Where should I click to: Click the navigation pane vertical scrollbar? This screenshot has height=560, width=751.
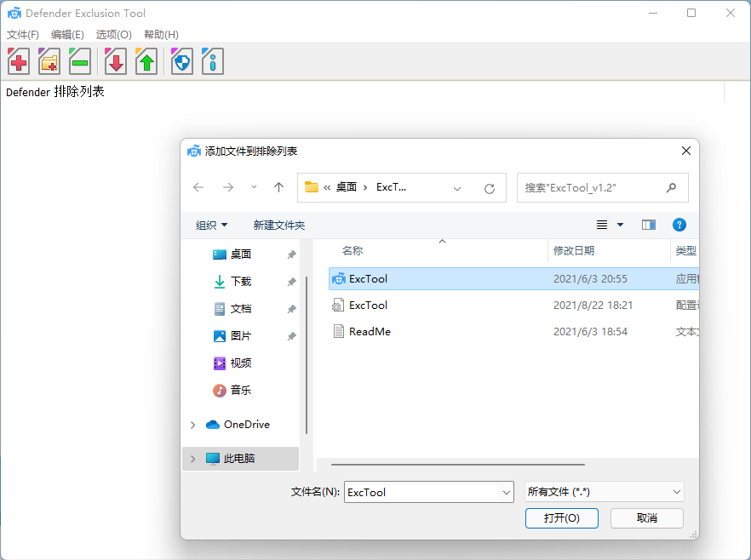click(306, 355)
